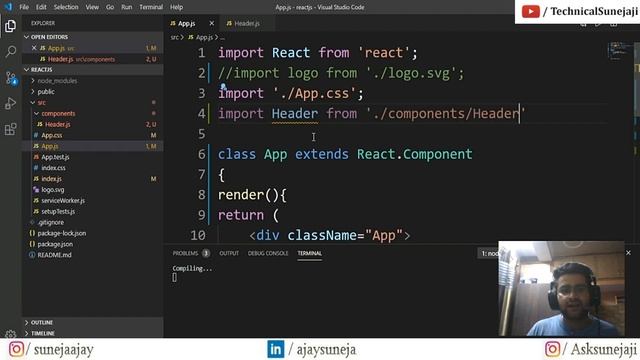The width and height of the screenshot is (640, 360).
Task: Click the logo.svg file icon
Action: tap(36, 189)
